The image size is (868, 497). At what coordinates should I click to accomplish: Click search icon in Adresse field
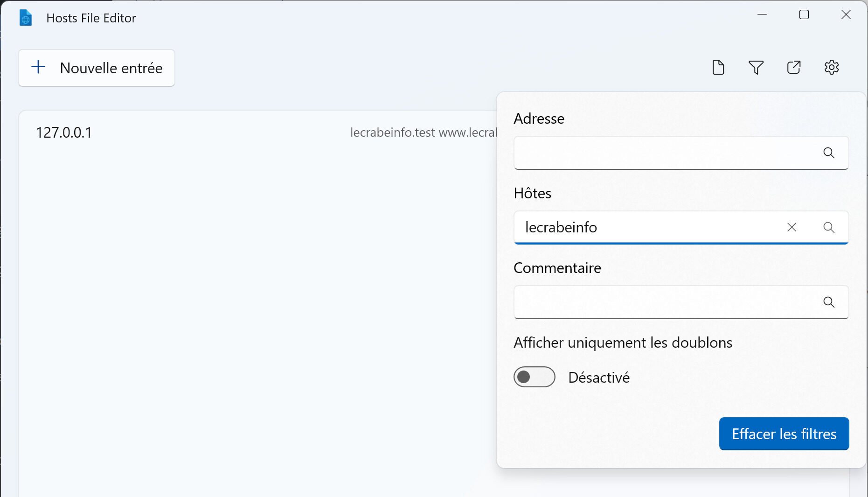tap(829, 153)
